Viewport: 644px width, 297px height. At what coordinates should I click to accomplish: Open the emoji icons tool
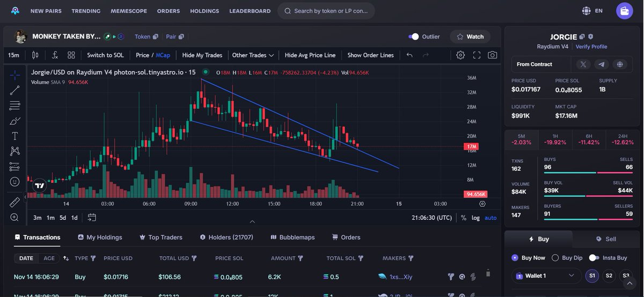(x=14, y=182)
